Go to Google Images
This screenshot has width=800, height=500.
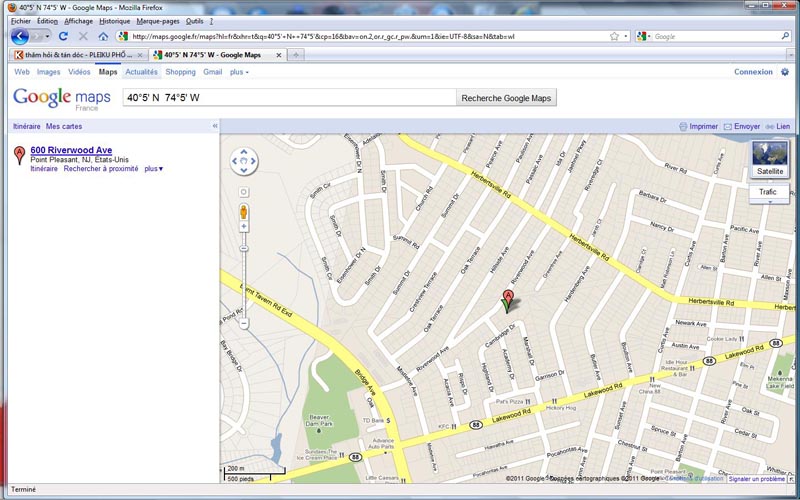tap(48, 72)
